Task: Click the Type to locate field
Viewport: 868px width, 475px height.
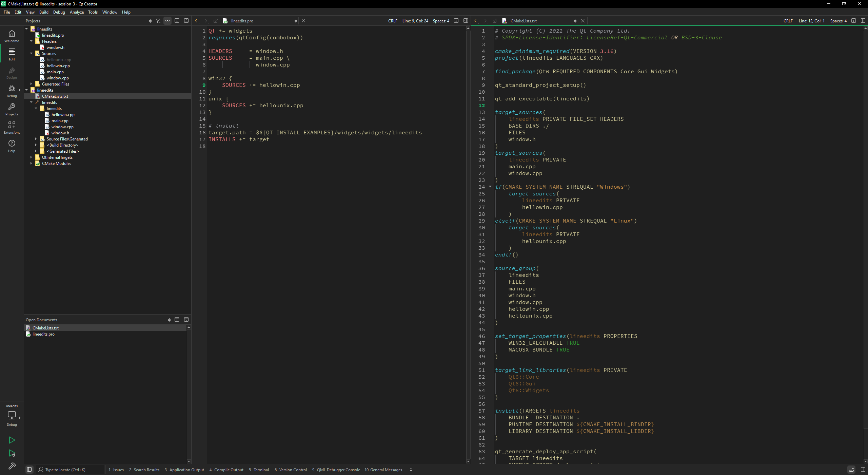Action: point(68,470)
